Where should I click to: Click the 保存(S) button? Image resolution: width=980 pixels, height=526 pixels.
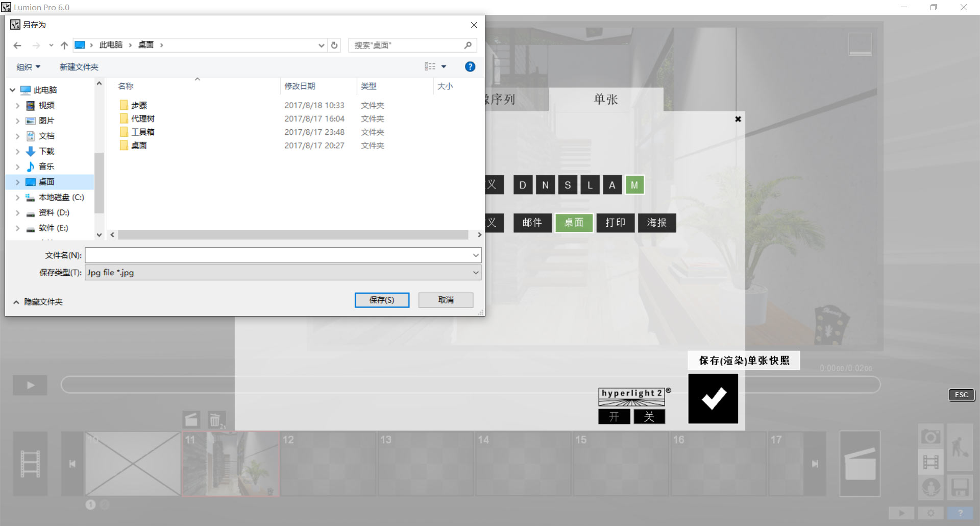pos(382,300)
